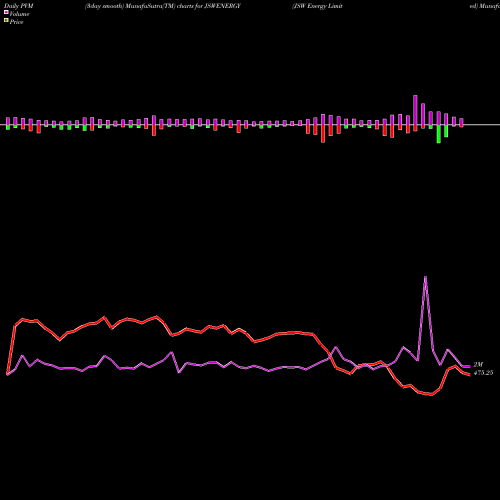Click the JSWENERGY chart title text
The image size is (500, 500).
click(163, 6)
